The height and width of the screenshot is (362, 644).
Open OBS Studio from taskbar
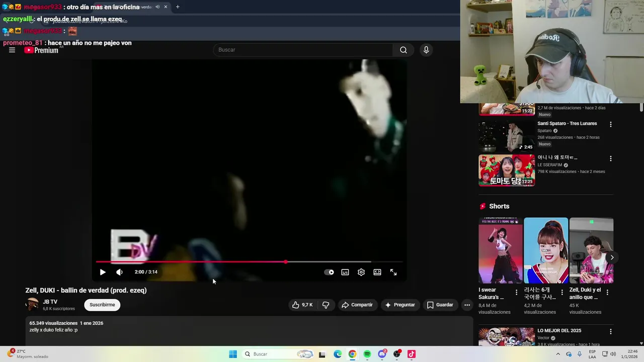(397, 354)
